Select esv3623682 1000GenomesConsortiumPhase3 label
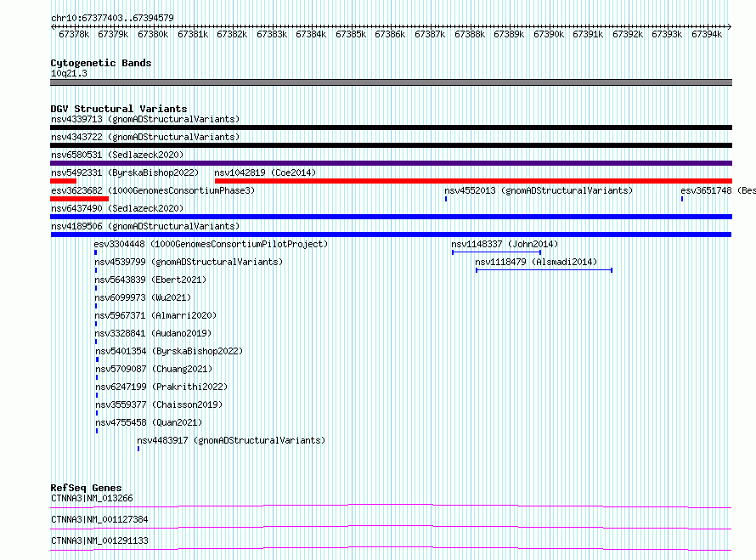 [153, 190]
